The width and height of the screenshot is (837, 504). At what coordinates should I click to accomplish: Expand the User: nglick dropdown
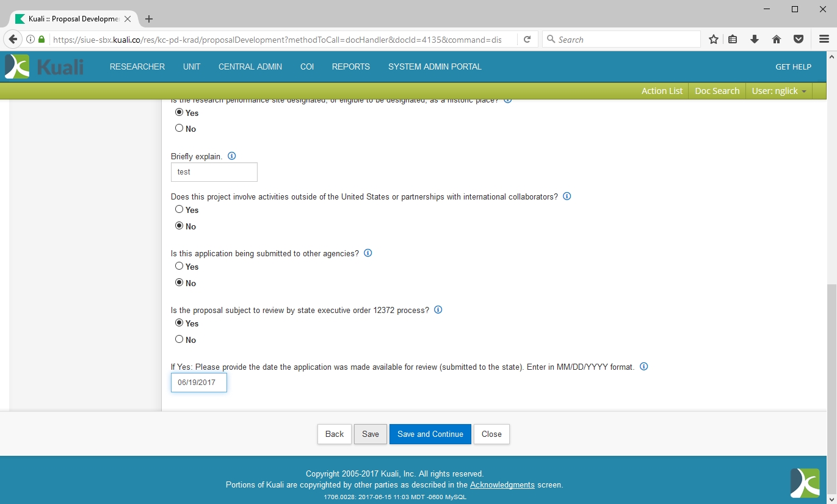[779, 91]
